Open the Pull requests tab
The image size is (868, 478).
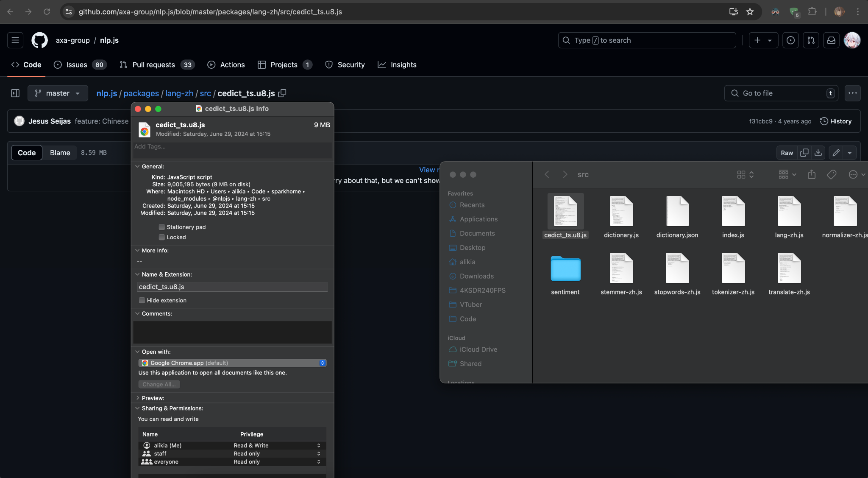pos(153,64)
